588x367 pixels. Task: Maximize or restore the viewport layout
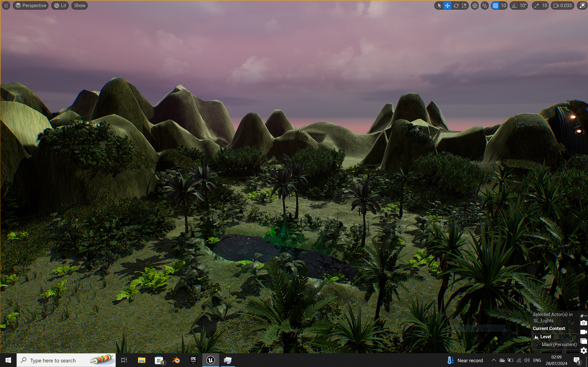583,5
